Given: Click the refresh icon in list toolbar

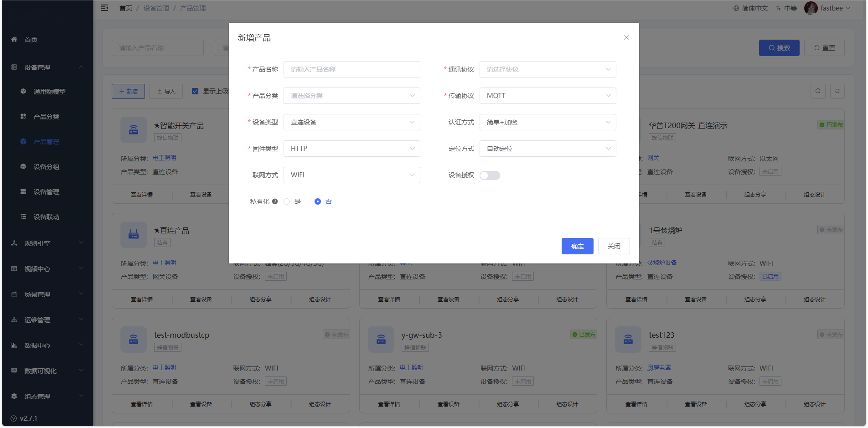Looking at the screenshot, I should coord(837,91).
